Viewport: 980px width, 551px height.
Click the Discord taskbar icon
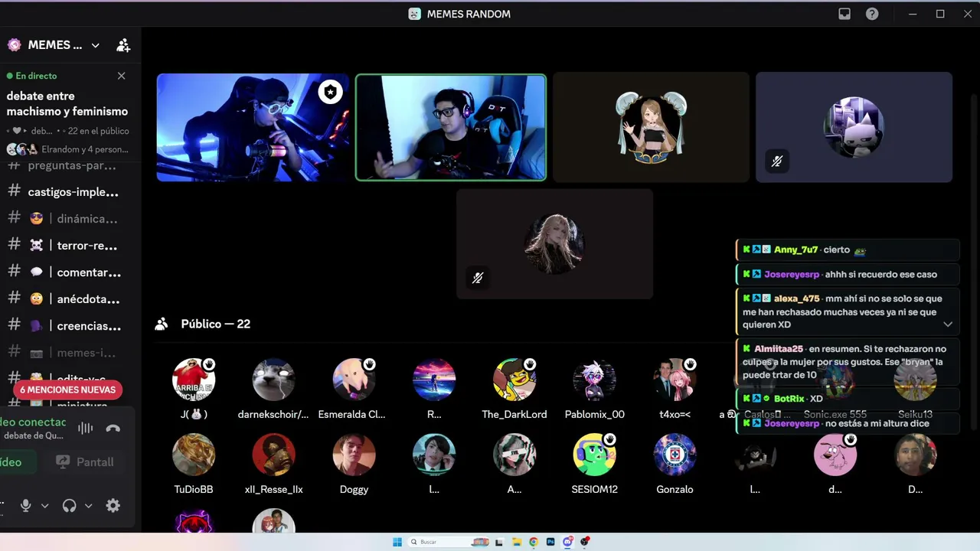[x=567, y=542]
